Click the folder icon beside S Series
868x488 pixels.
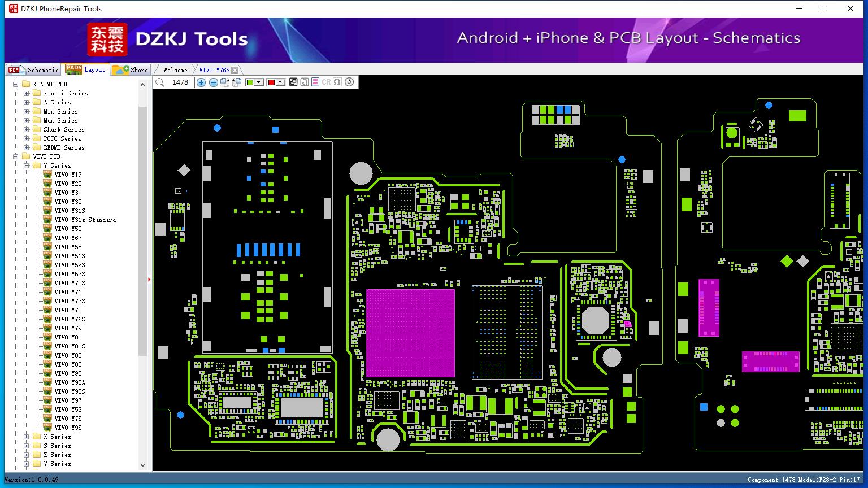tap(37, 446)
